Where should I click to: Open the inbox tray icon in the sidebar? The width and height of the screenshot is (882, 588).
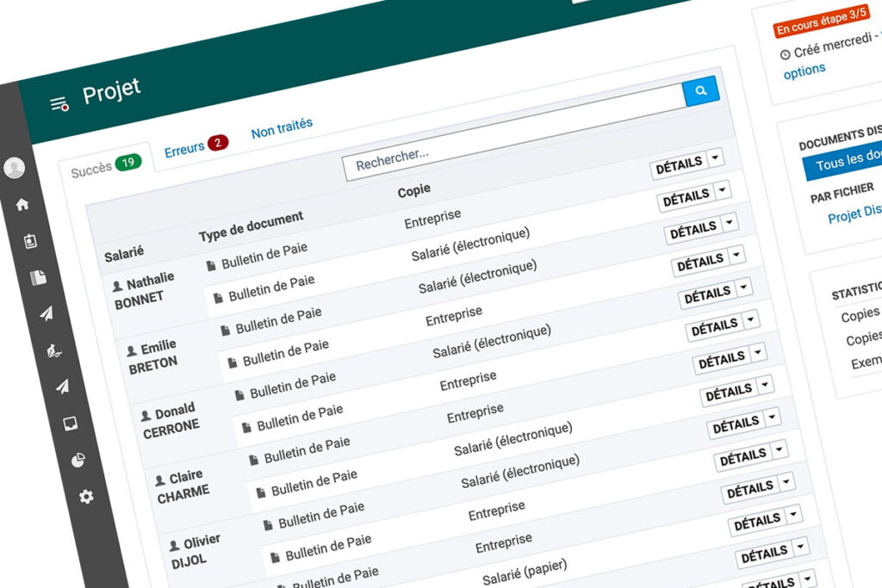pos(69,424)
